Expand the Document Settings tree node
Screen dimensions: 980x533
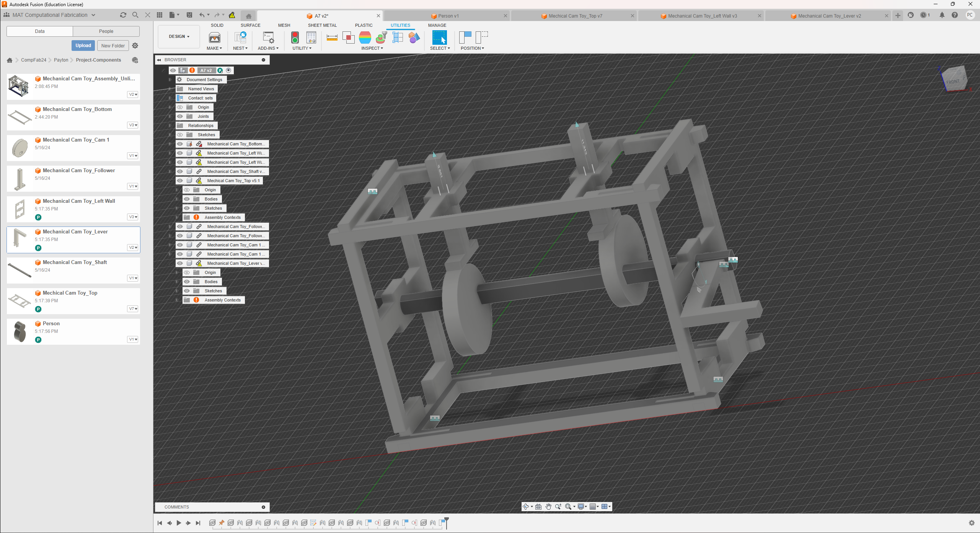pyautogui.click(x=170, y=80)
